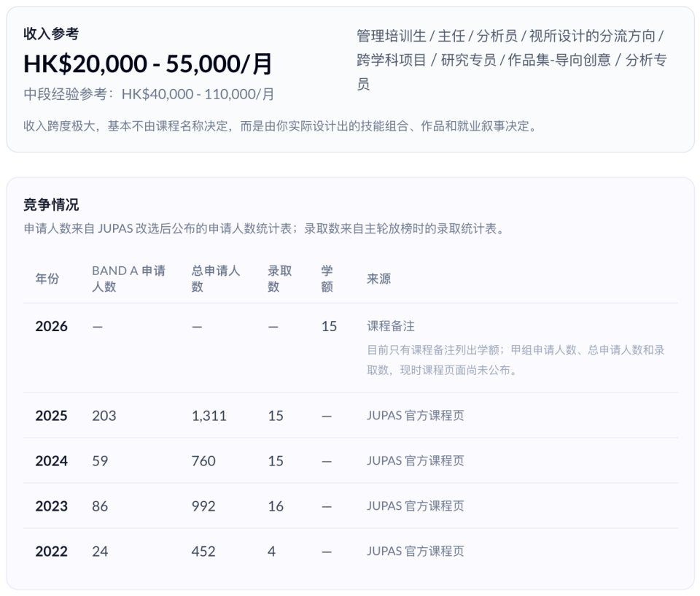Click the 15 admissions value in 2024 row
The image size is (700, 596).
tap(276, 461)
